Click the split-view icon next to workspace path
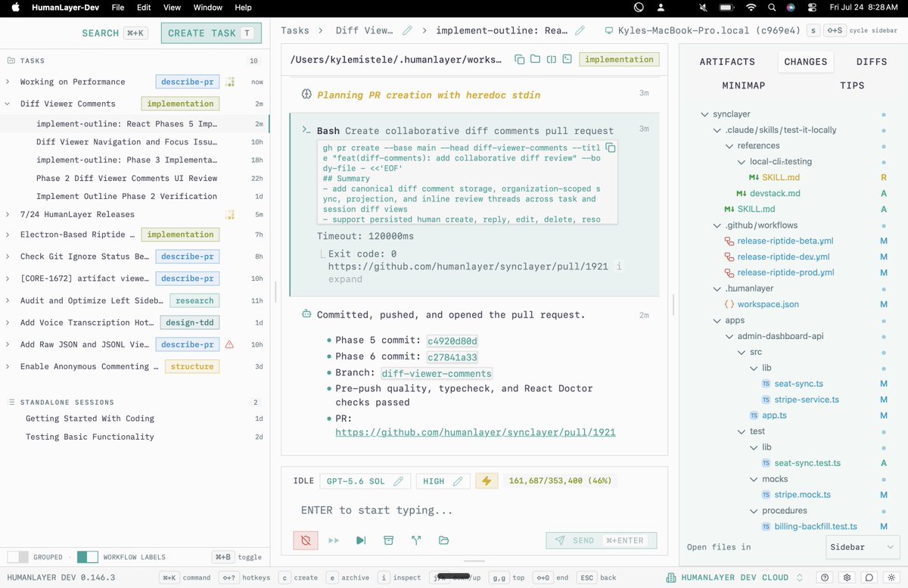 pos(552,59)
